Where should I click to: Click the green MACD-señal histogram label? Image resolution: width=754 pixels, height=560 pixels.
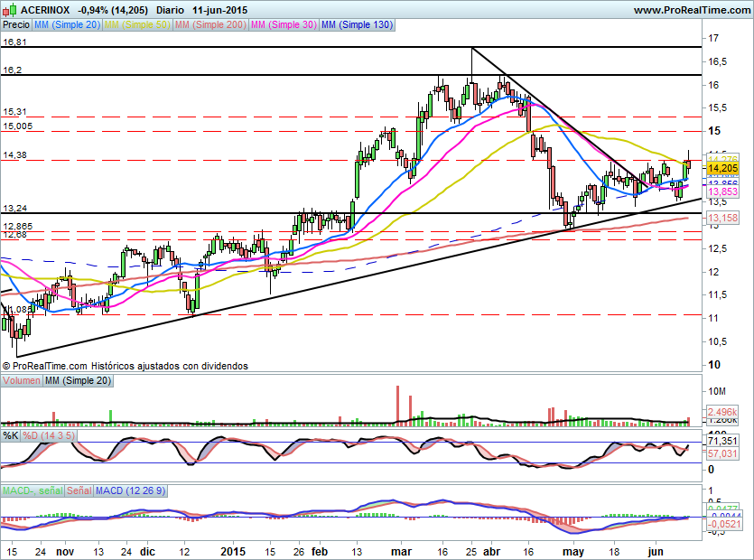click(27, 490)
